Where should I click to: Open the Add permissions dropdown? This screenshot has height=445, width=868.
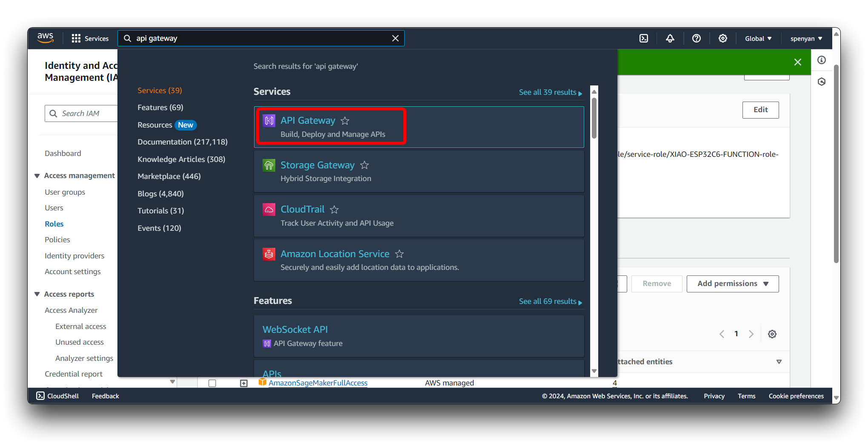click(x=733, y=283)
